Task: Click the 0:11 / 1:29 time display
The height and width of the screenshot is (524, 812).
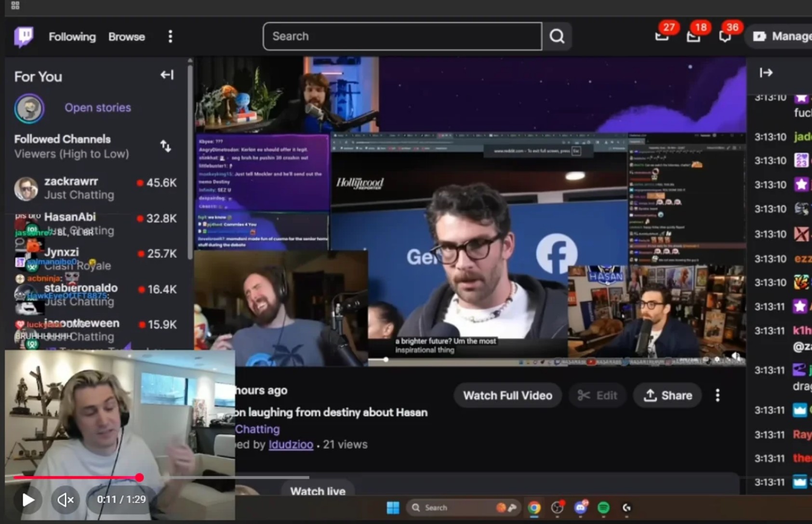Action: 121,499
